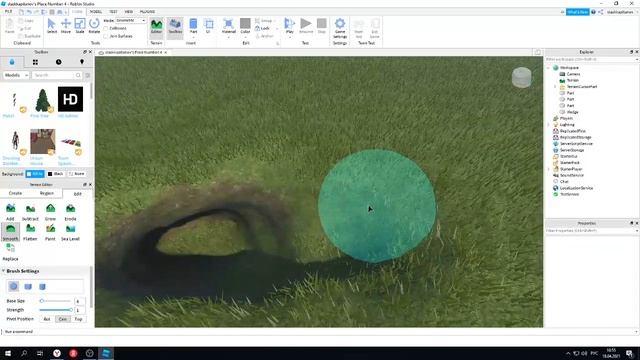The image size is (640, 360).
Task: Select the Smooth terrain tool
Action: click(11, 232)
